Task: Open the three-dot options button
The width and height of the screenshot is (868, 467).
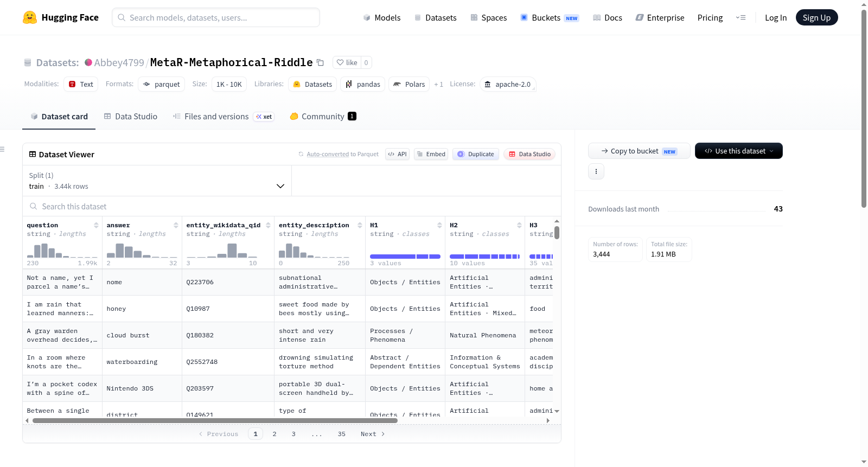Action: coord(596,171)
